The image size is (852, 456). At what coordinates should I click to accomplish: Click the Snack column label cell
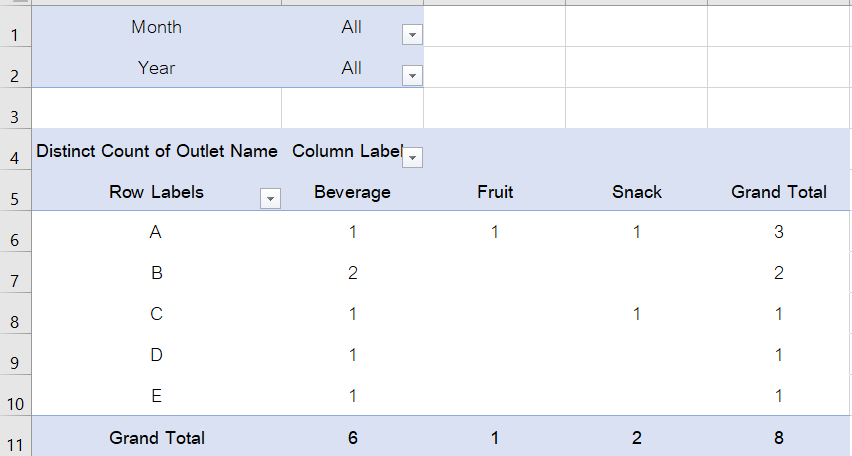pos(637,192)
